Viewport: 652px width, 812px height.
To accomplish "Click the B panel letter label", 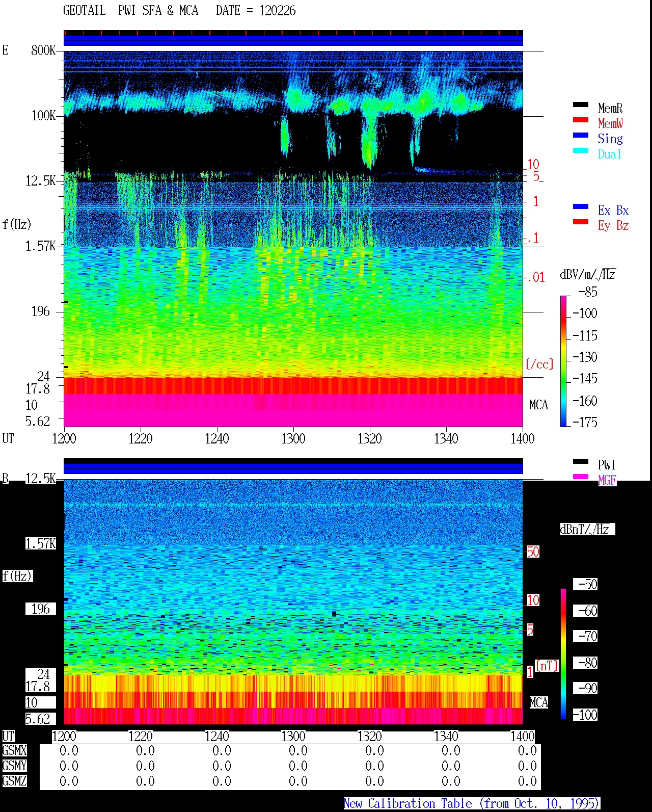I will pos(5,478).
